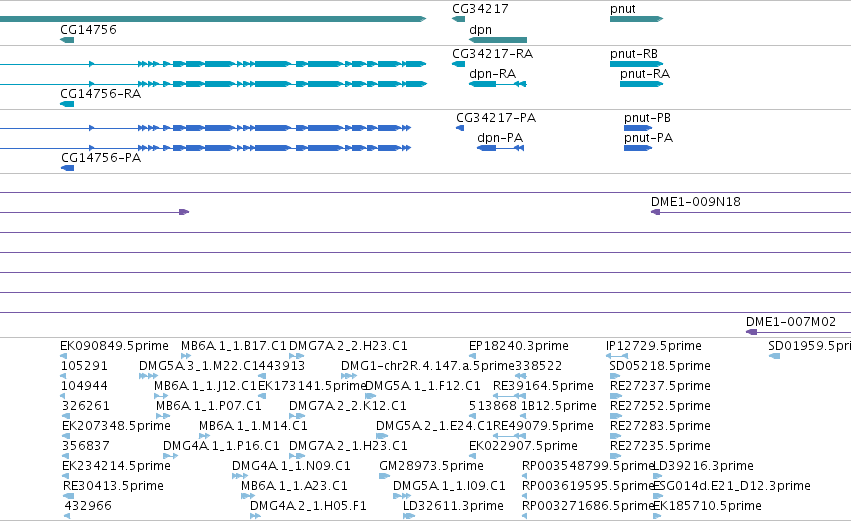Click the SD05218.5prime label
Image resolution: width=851 pixels, height=521 pixels.
coord(660,366)
